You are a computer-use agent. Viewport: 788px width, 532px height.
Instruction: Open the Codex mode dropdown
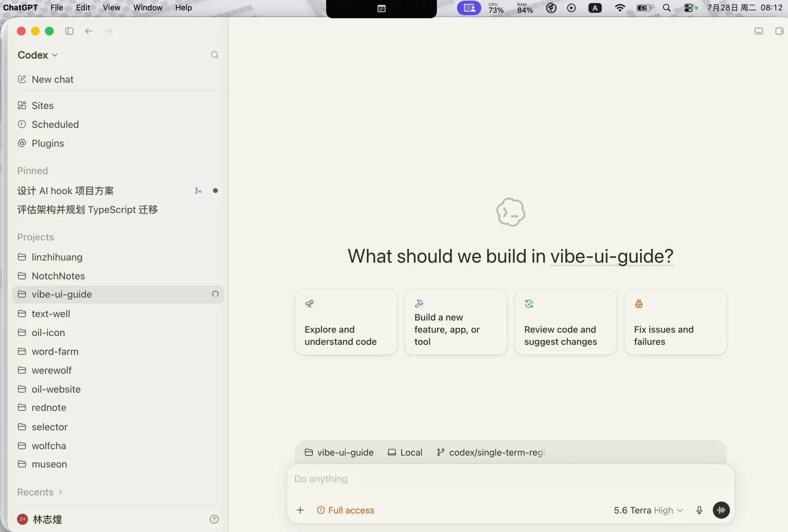tap(38, 55)
